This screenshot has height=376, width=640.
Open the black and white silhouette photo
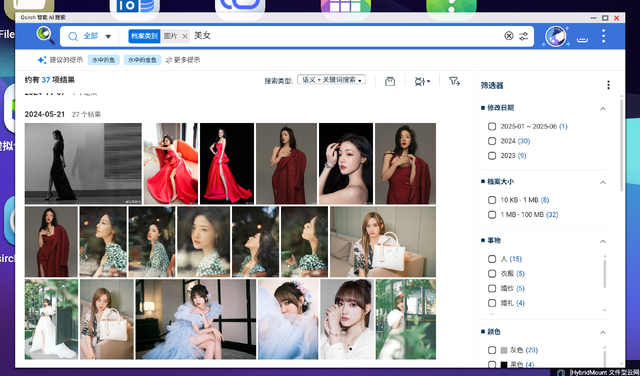coord(83,163)
